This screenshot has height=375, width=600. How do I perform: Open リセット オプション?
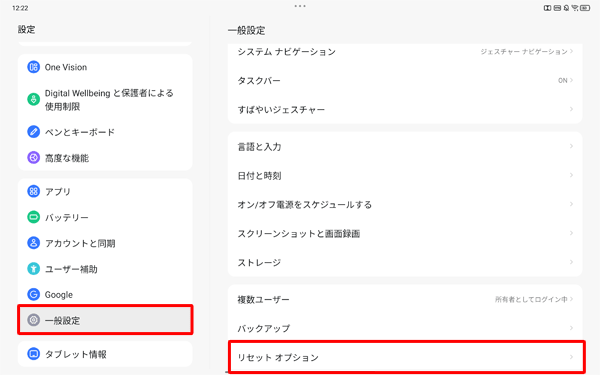coord(406,357)
